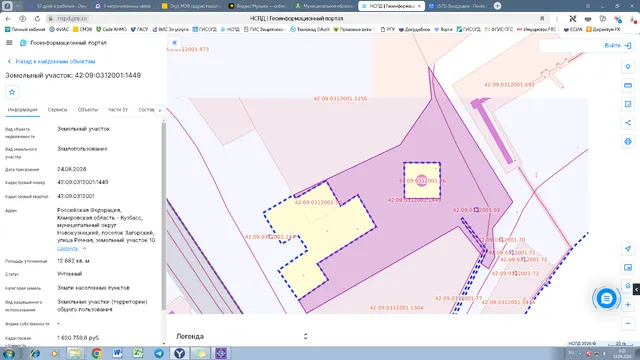Open the ФИАС bookmark
The width and height of the screenshot is (640, 360).
pyautogui.click(x=59, y=29)
